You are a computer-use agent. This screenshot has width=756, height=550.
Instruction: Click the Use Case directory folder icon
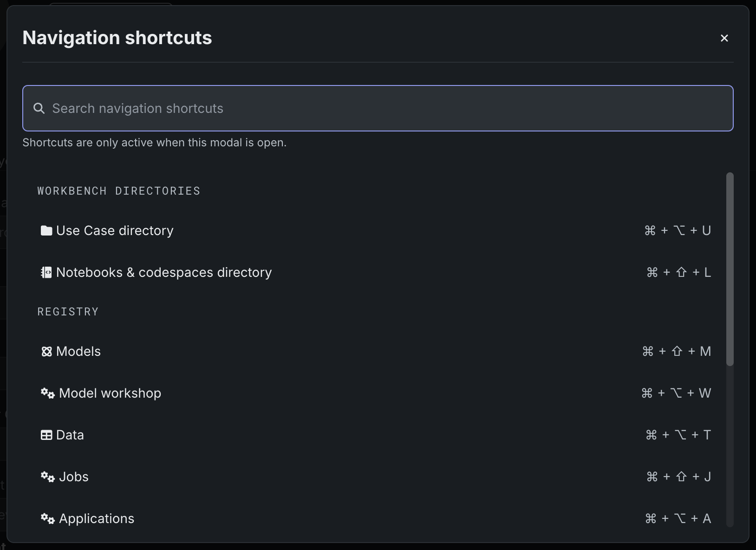[46, 230]
